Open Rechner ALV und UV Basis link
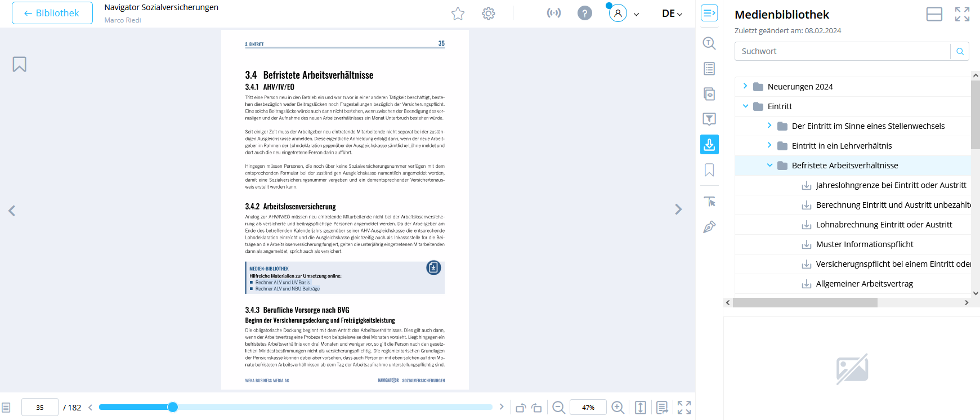The height and width of the screenshot is (420, 980). (x=283, y=283)
